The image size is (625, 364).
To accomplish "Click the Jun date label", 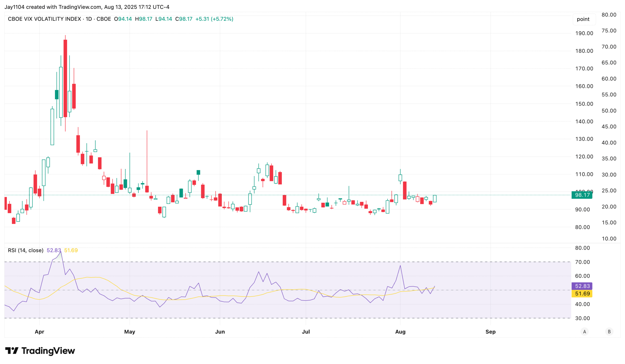I will (x=220, y=332).
